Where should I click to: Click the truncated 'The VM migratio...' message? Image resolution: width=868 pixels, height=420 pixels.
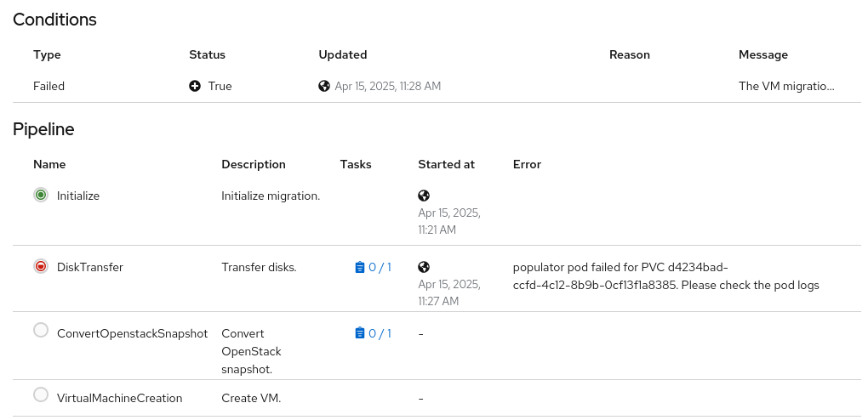pyautogui.click(x=786, y=86)
